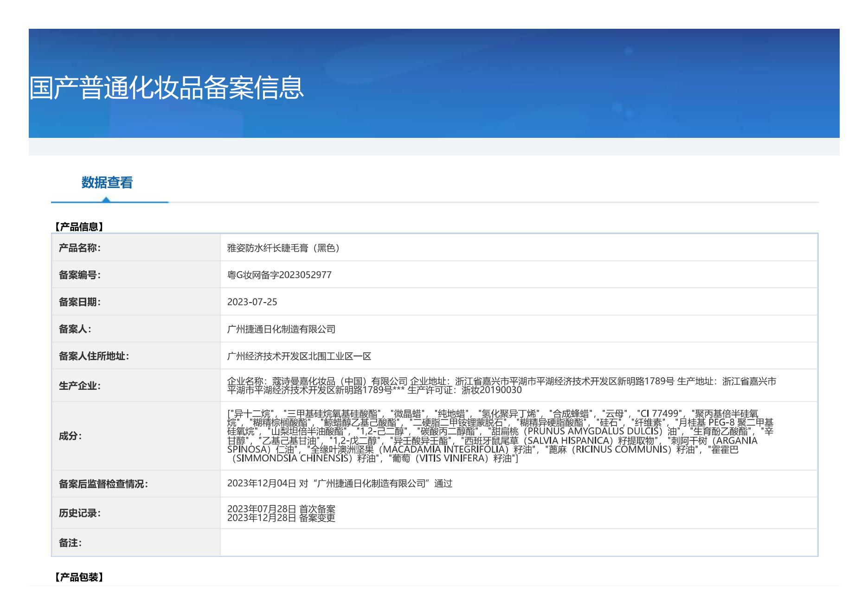The height and width of the screenshot is (614, 868).
Task: Click the 历史记录 row label
Action: click(79, 513)
